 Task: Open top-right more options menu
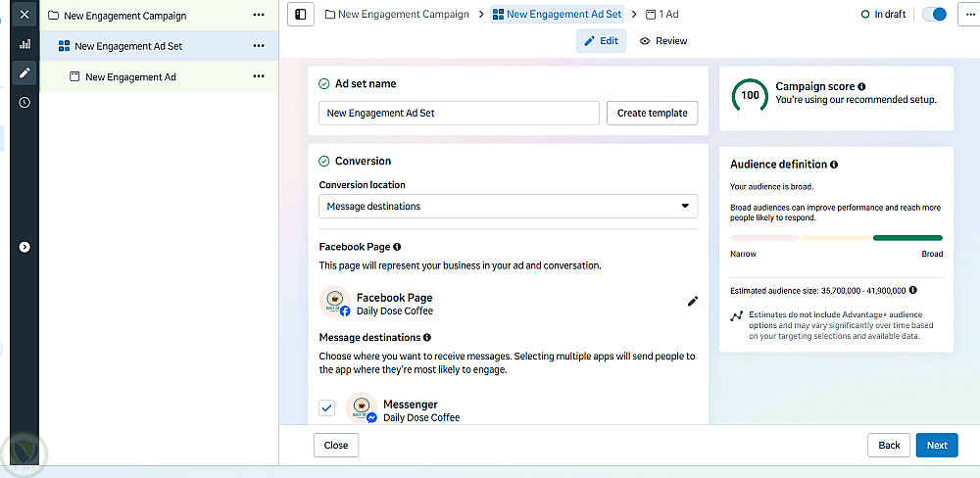(x=968, y=15)
